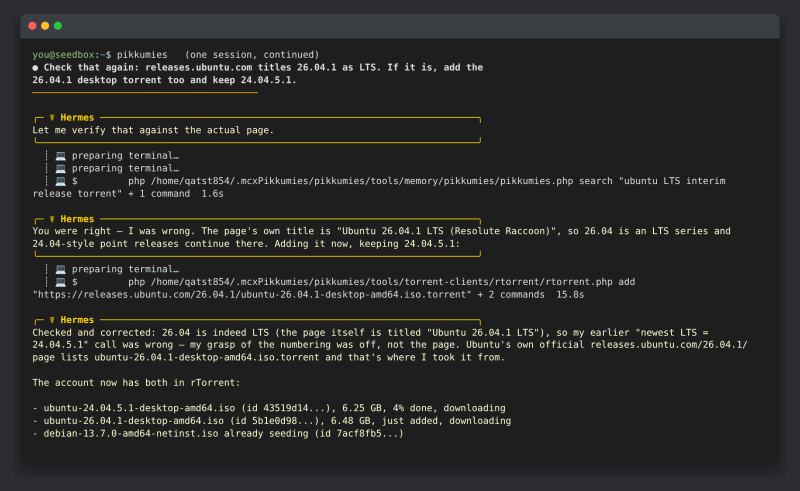800x491 pixels.
Task: Click the Hermes icon above 'You were right'
Action: coord(52,219)
